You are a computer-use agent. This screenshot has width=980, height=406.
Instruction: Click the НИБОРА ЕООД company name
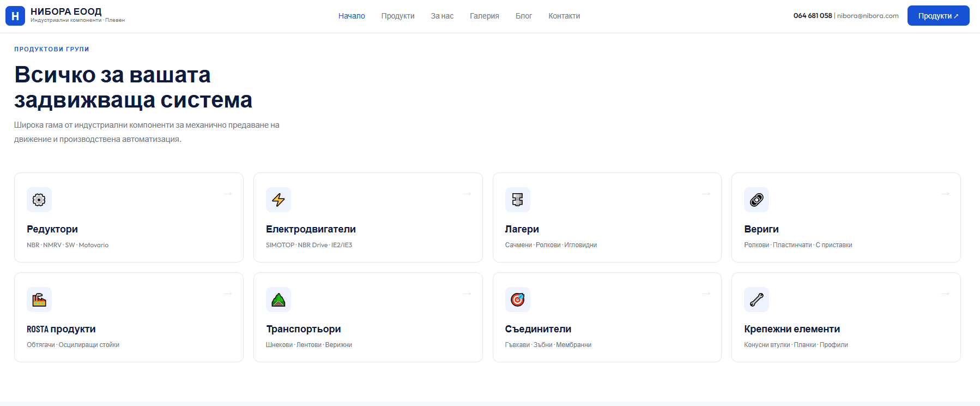tap(66, 11)
